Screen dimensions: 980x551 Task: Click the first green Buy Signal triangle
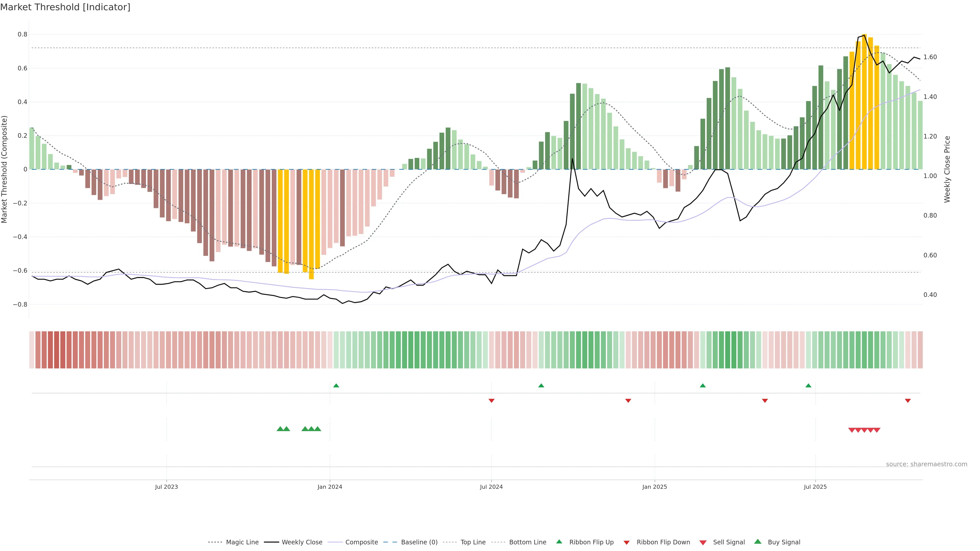(280, 429)
